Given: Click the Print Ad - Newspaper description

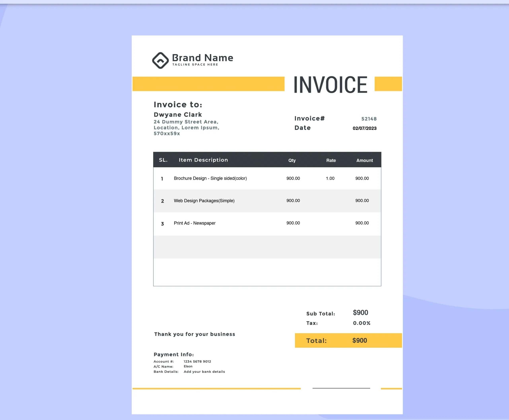Looking at the screenshot, I should click(x=194, y=223).
